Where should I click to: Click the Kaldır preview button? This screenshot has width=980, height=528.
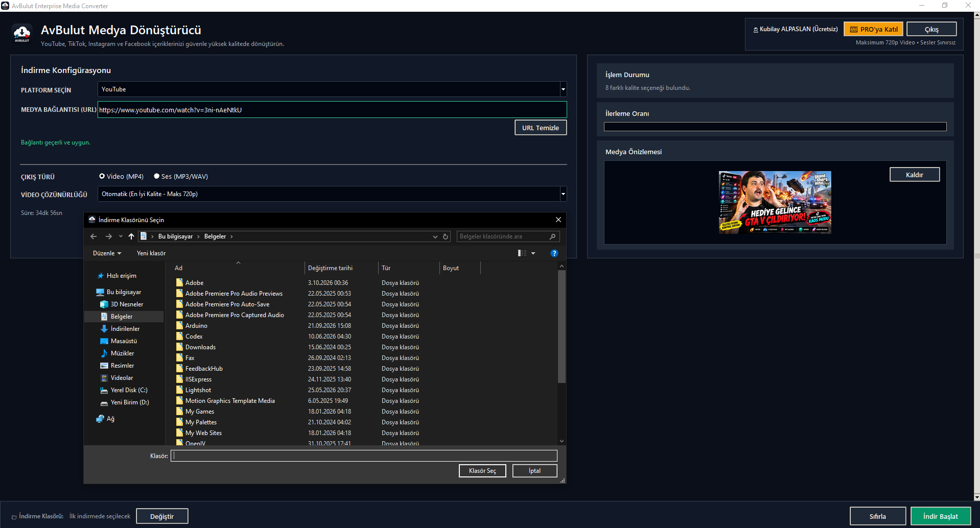(x=915, y=175)
